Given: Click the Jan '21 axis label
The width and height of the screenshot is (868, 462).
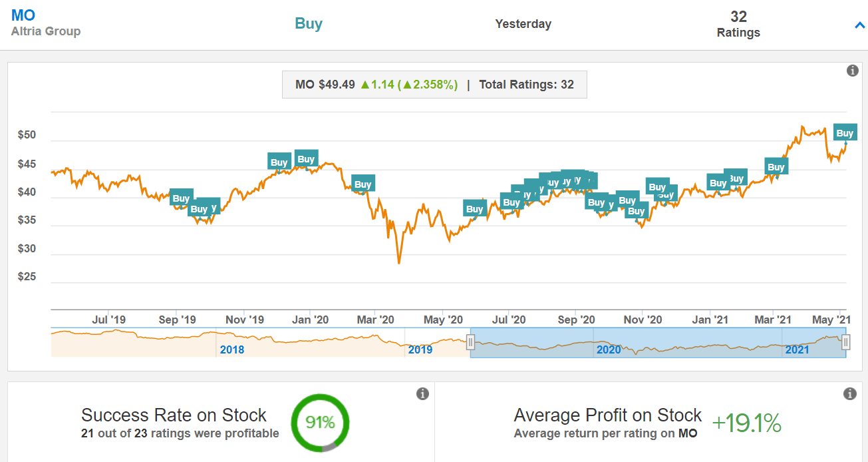Looking at the screenshot, I should tap(710, 320).
